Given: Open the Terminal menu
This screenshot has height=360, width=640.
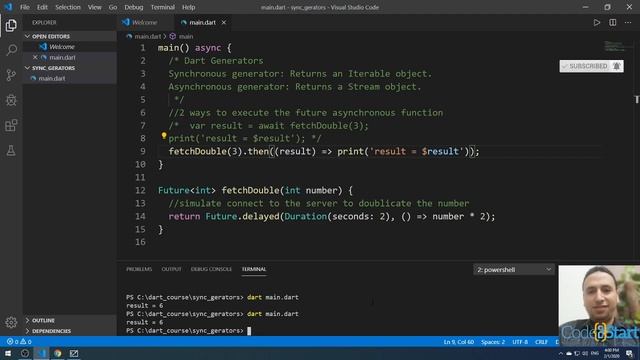Looking at the screenshot, I should tap(162, 7).
